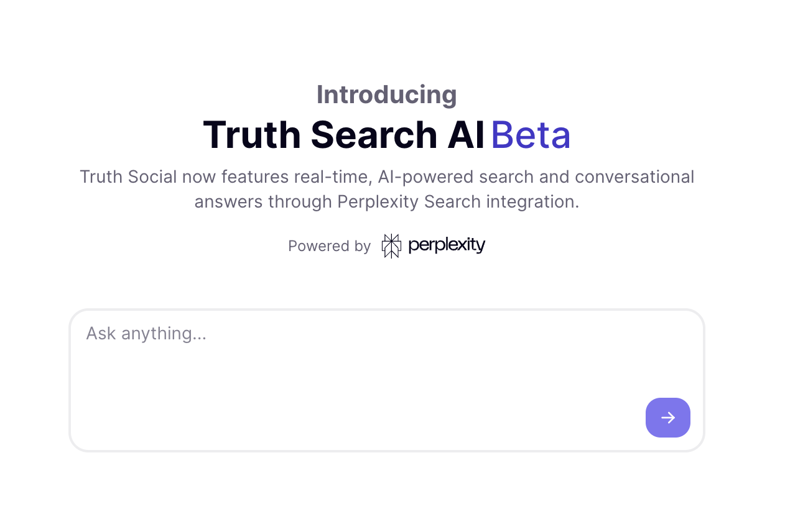Focus the "Ask anything..." input field
Screen dimensions: 785x532
[387, 380]
